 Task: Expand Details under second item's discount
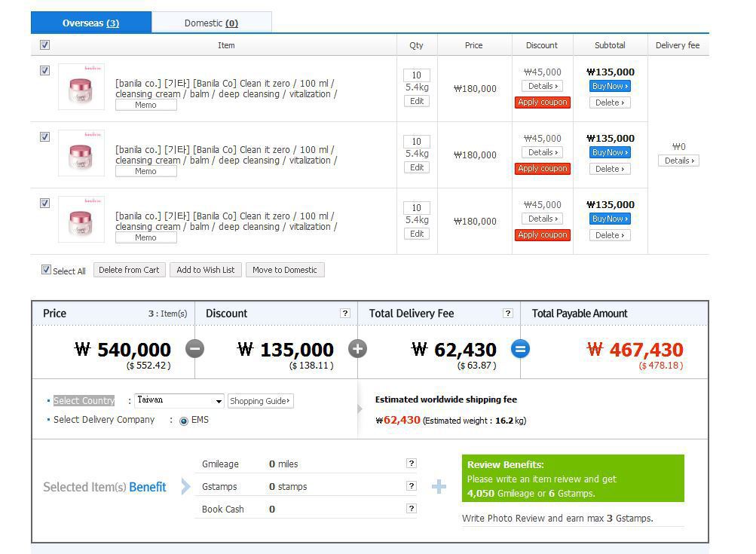coord(543,152)
